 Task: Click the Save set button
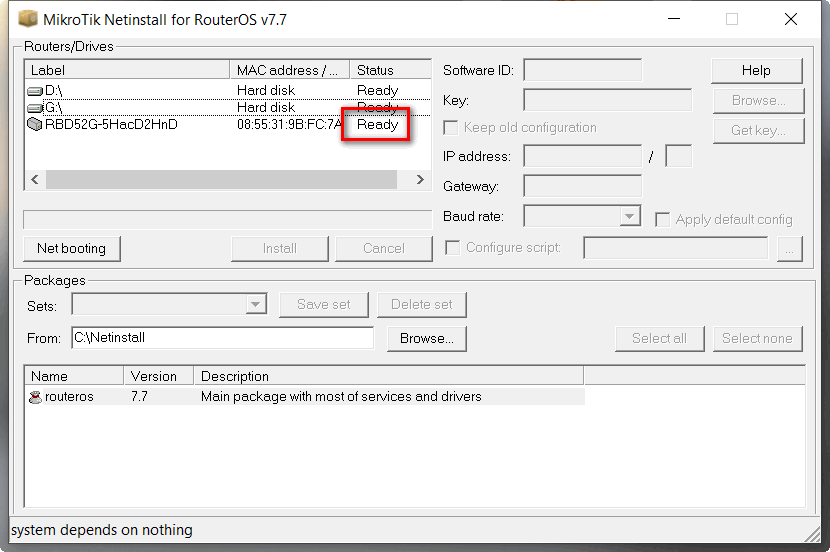pos(323,304)
